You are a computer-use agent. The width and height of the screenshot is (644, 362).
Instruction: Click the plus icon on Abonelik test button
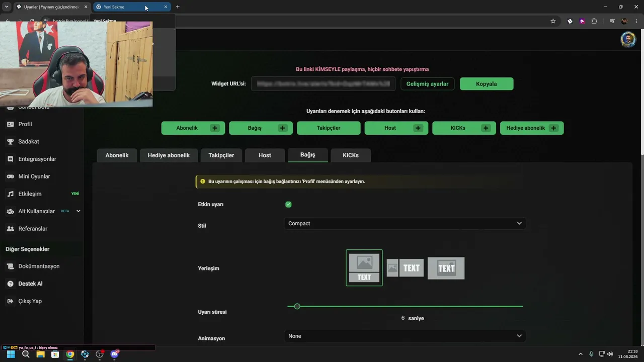(x=215, y=128)
